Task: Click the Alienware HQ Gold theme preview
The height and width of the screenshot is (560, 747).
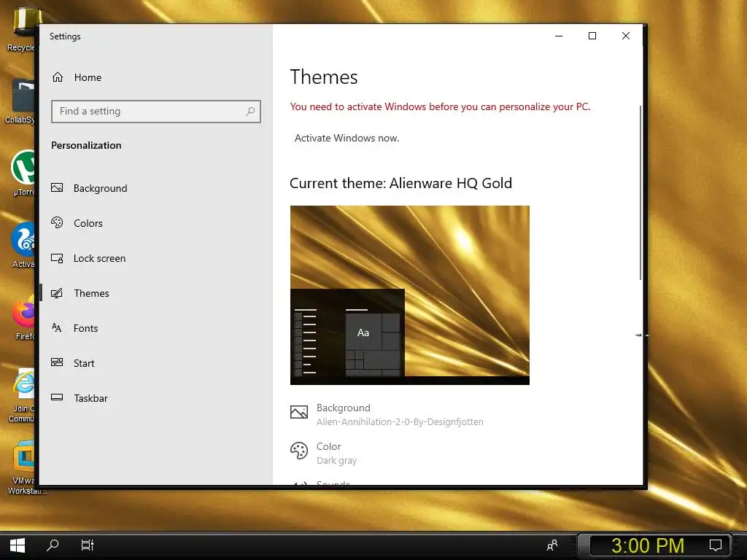Action: pos(410,295)
